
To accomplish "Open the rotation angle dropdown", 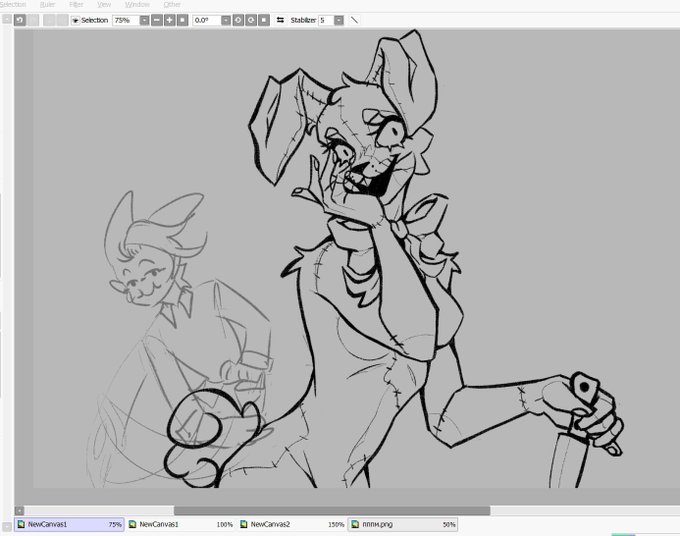I will coord(226,20).
